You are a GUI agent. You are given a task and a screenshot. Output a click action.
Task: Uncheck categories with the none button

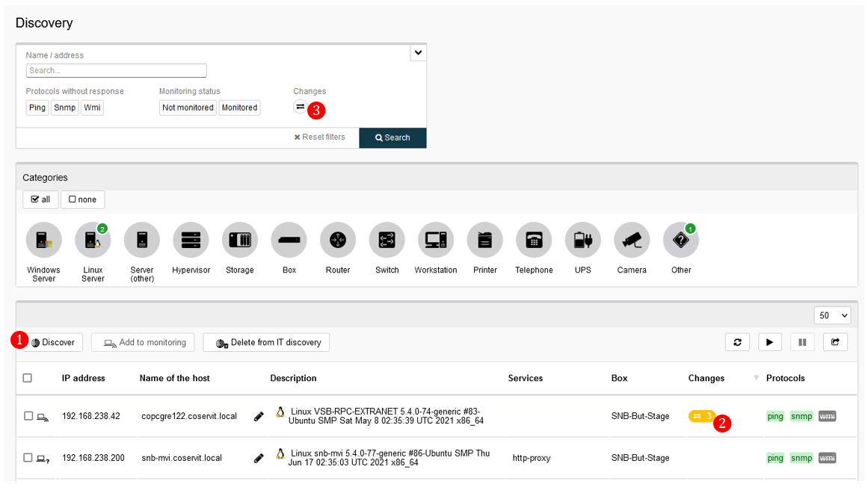pos(82,199)
